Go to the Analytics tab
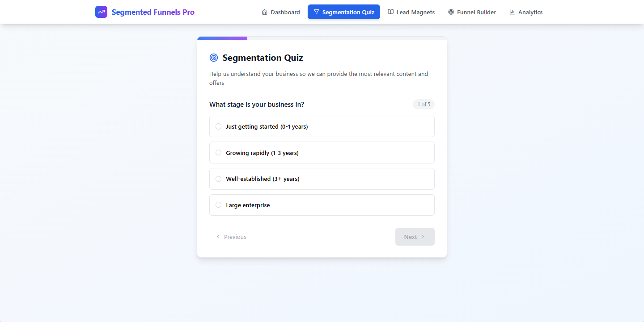This screenshot has height=322, width=644. coord(526,12)
